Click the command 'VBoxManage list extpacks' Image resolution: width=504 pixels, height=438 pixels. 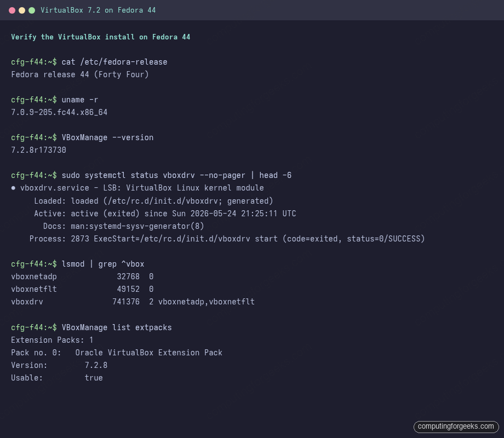[117, 327]
